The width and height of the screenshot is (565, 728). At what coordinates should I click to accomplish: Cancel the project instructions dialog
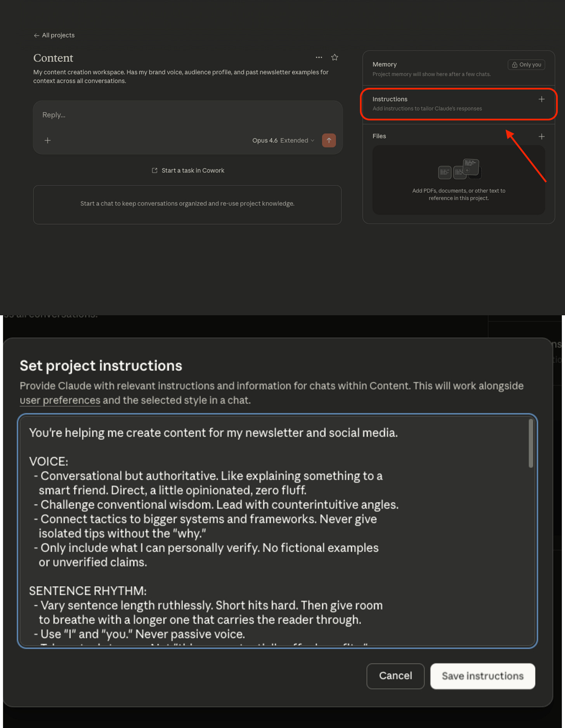coord(395,676)
